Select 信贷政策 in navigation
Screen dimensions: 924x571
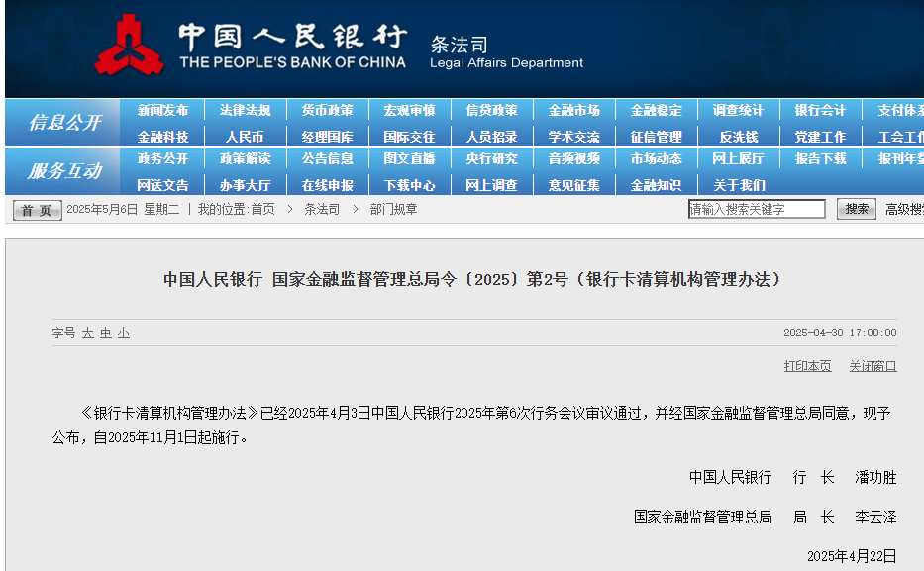491,110
